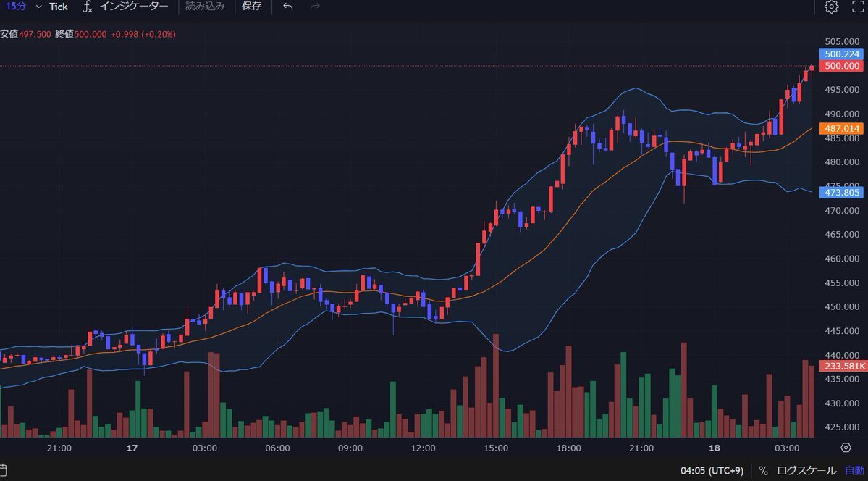Click the 06:00 time axis label

(x=277, y=448)
